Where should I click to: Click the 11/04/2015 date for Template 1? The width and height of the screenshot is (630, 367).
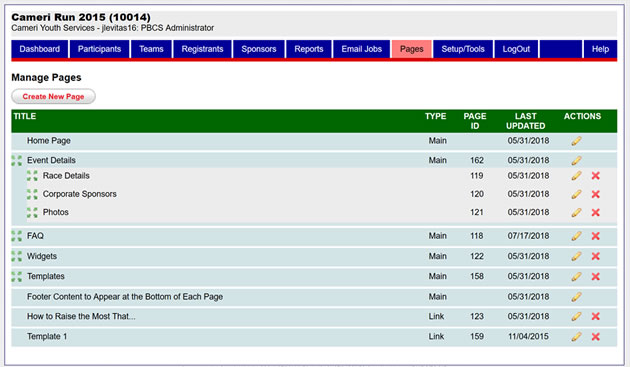(x=528, y=336)
